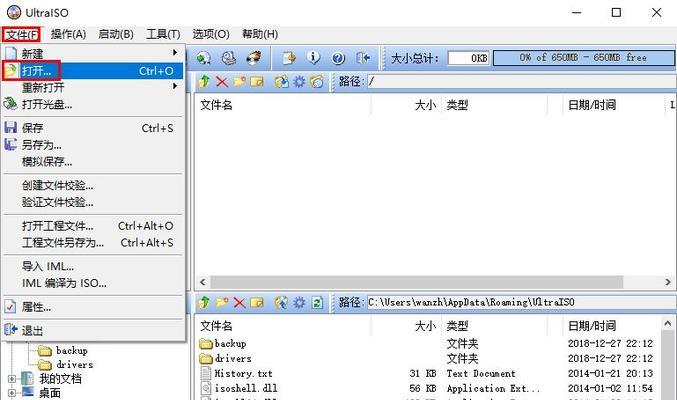Open the 启动(B) menu
The width and height of the screenshot is (677, 400).
click(x=116, y=34)
